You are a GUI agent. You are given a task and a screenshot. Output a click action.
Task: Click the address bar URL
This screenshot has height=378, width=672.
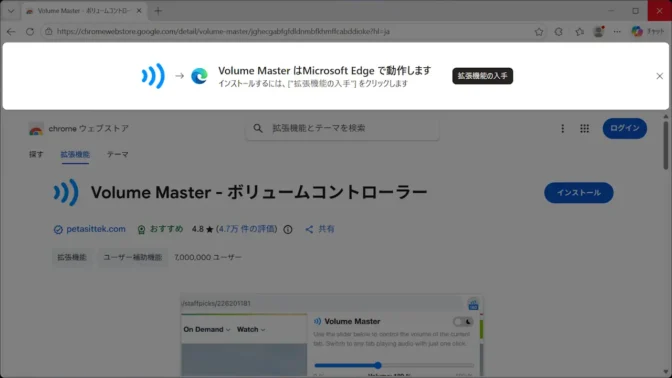[x=223, y=32]
